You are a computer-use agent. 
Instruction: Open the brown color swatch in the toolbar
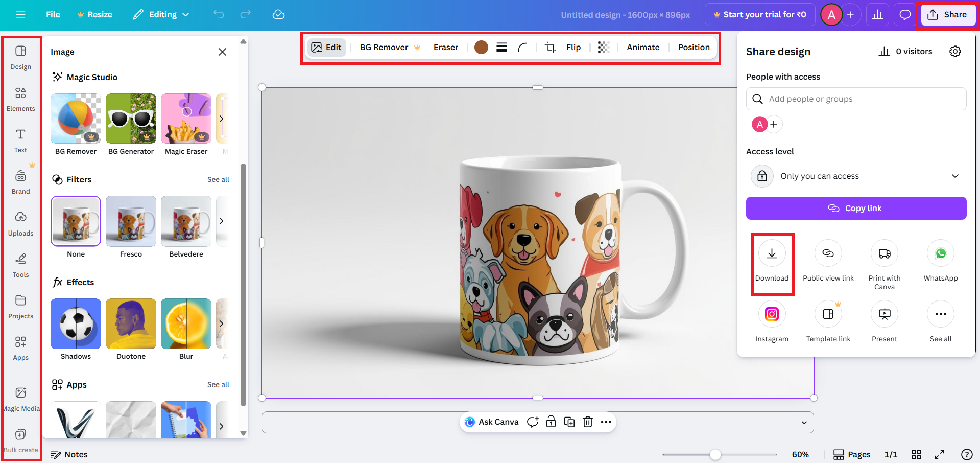tap(481, 47)
